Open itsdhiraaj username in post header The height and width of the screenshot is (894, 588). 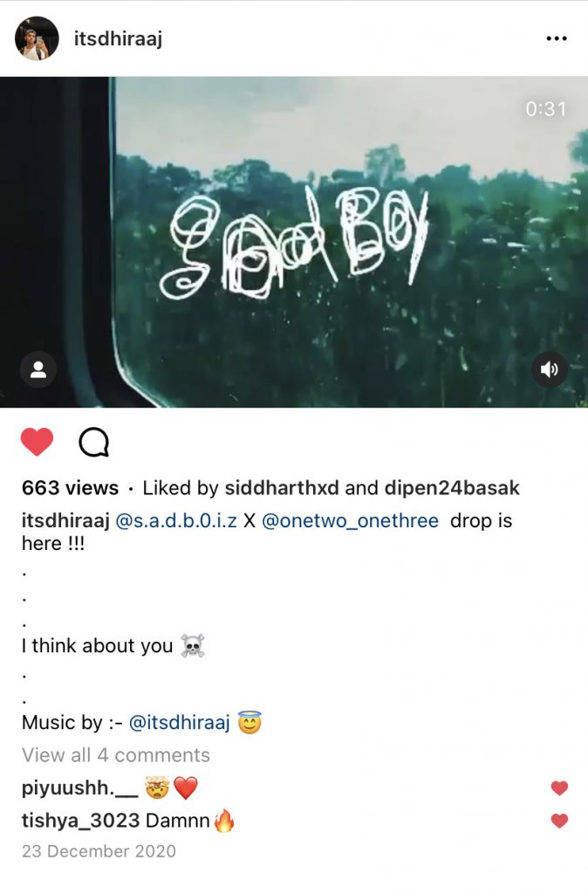118,38
